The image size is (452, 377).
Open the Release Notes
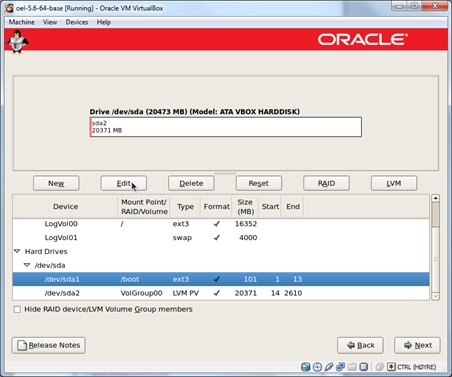(x=49, y=345)
